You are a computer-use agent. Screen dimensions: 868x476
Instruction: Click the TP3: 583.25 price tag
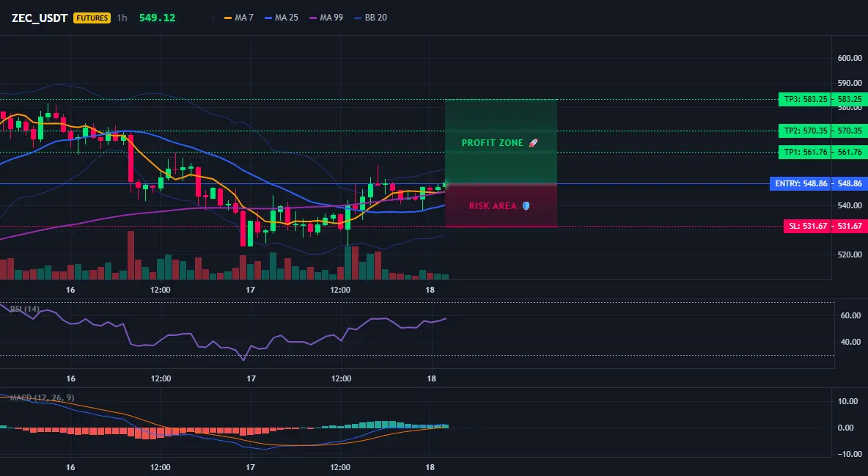pyautogui.click(x=804, y=100)
